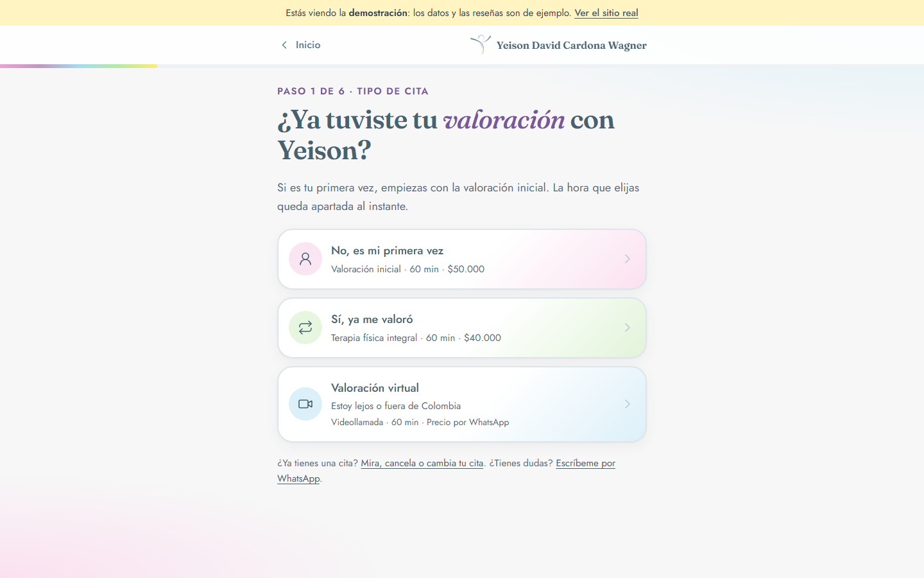Click chevron on the 'Valoración virtual' card
Viewport: 924px width, 578px height.
[x=628, y=404]
